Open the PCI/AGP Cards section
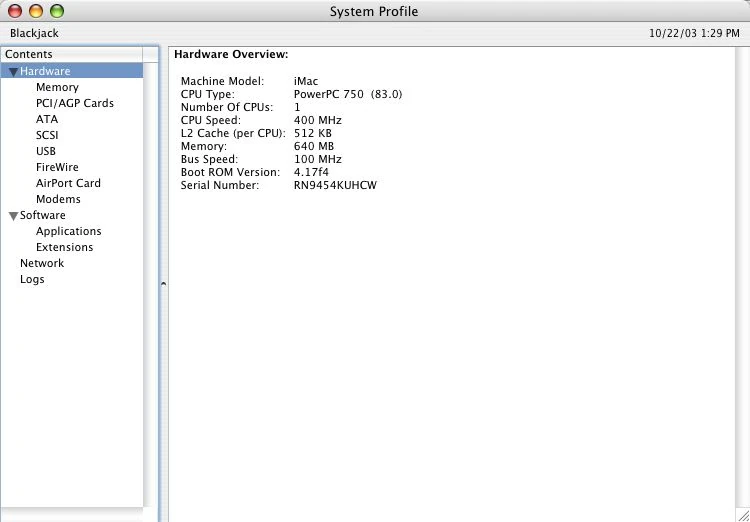Image resolution: width=750 pixels, height=522 pixels. (75, 103)
